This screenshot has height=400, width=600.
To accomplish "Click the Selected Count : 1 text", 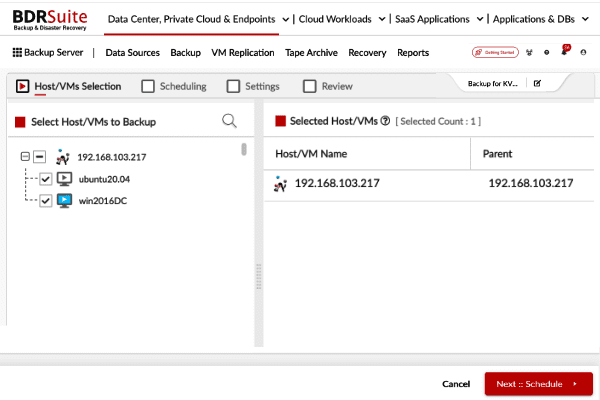I will coord(438,121).
